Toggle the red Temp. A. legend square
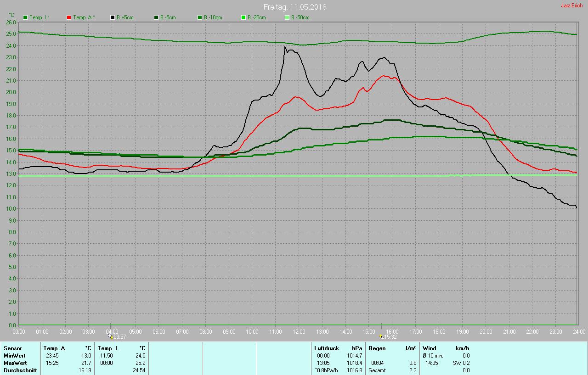588x375 pixels. [x=69, y=17]
